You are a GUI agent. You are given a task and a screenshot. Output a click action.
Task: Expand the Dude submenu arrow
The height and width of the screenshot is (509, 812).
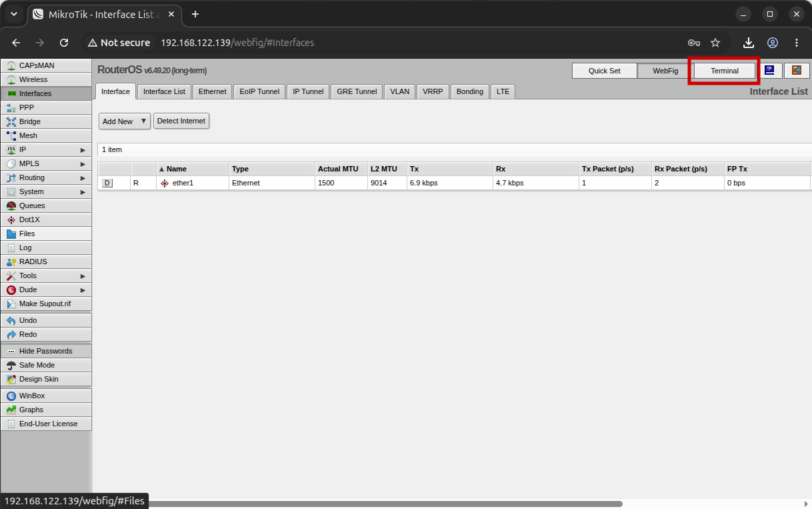click(83, 290)
